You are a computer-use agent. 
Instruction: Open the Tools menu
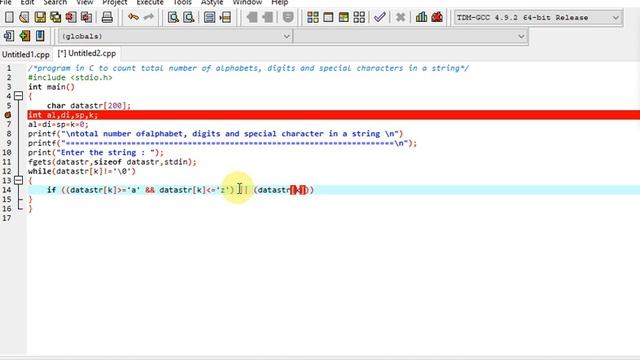pyautogui.click(x=182, y=2)
